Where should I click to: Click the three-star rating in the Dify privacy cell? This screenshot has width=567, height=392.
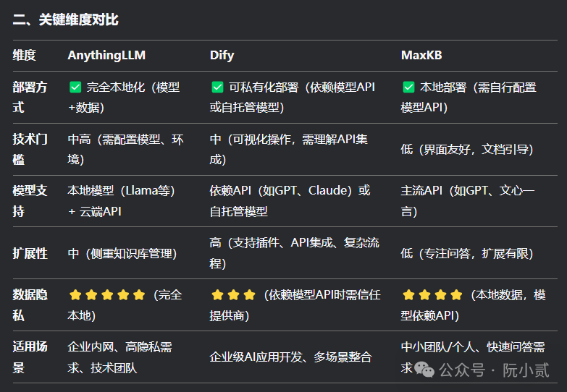tap(233, 295)
